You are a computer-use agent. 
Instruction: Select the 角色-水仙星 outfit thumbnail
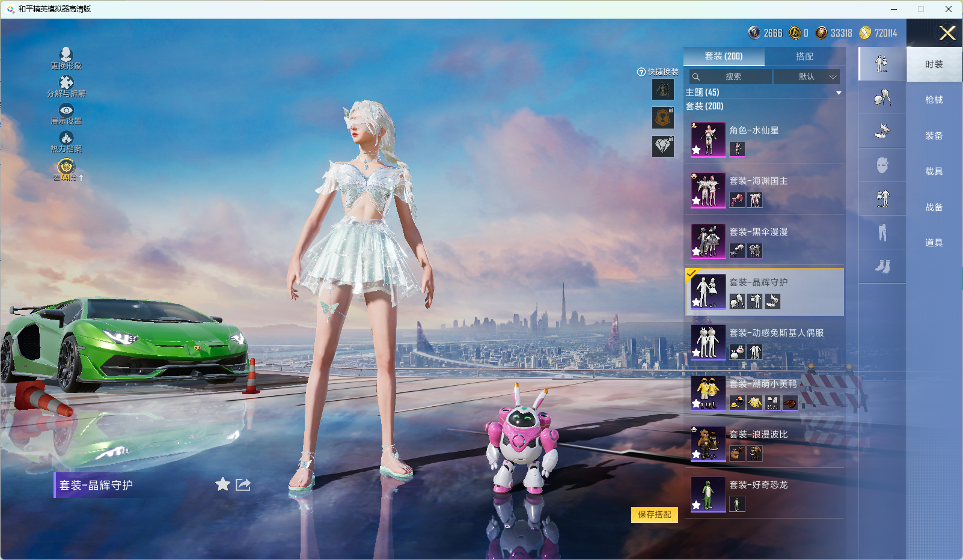pyautogui.click(x=708, y=139)
